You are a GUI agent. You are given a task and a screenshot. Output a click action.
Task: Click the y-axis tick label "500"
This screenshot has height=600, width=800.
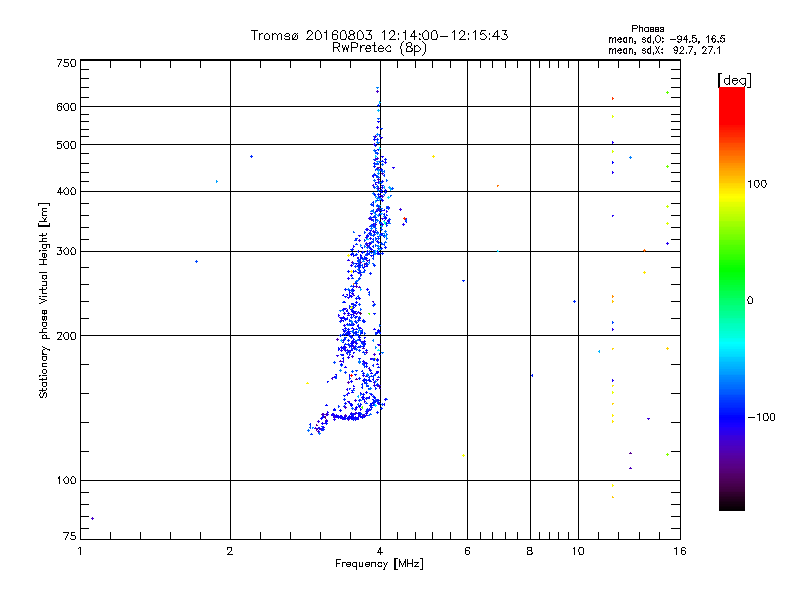[x=66, y=145]
